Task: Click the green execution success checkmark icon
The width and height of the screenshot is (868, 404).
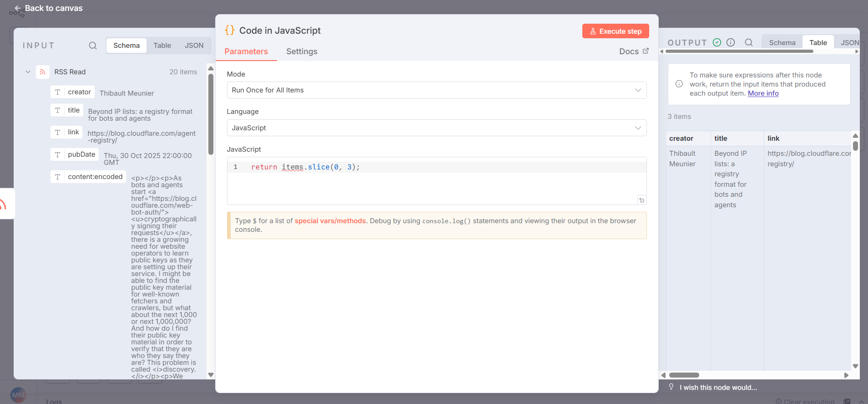Action: click(717, 42)
